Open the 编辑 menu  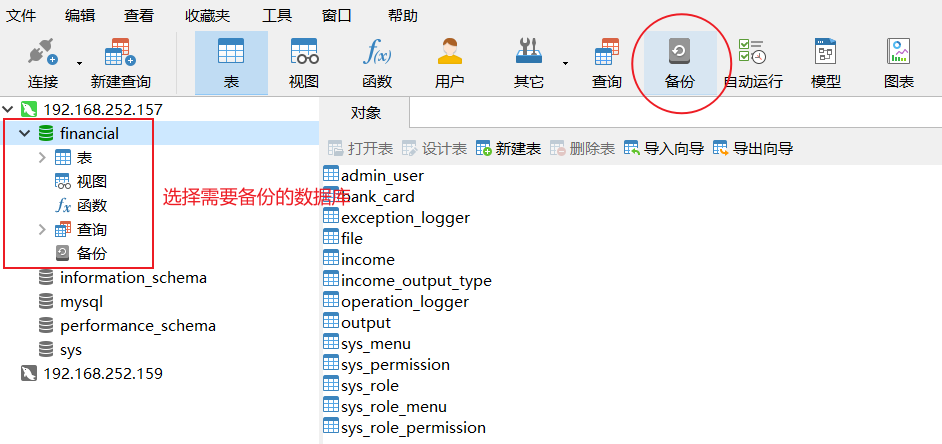[80, 16]
